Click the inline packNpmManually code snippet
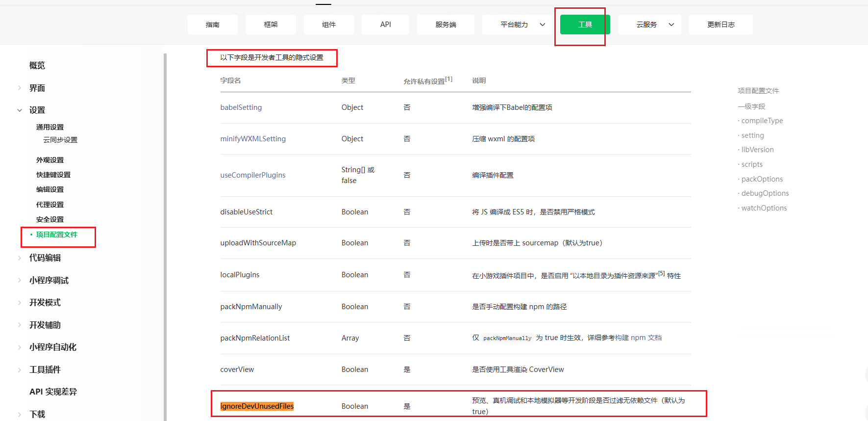Image resolution: width=868 pixels, height=421 pixels. click(x=507, y=338)
